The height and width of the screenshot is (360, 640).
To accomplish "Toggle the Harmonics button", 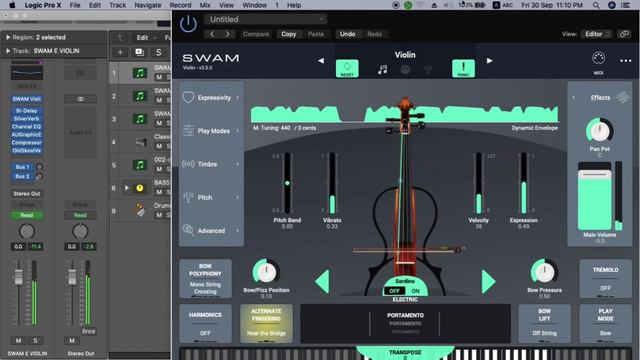I will tap(205, 324).
